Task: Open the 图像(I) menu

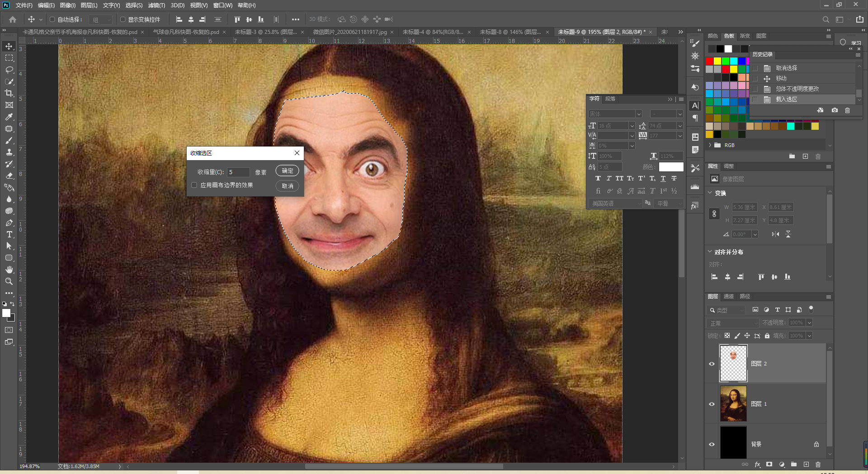Action: click(68, 5)
